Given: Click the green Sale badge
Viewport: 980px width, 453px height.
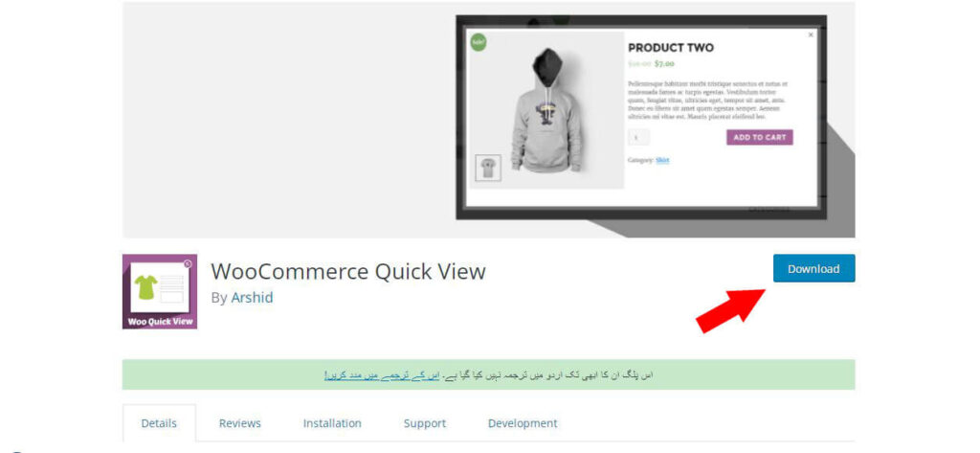Looking at the screenshot, I should tap(479, 42).
